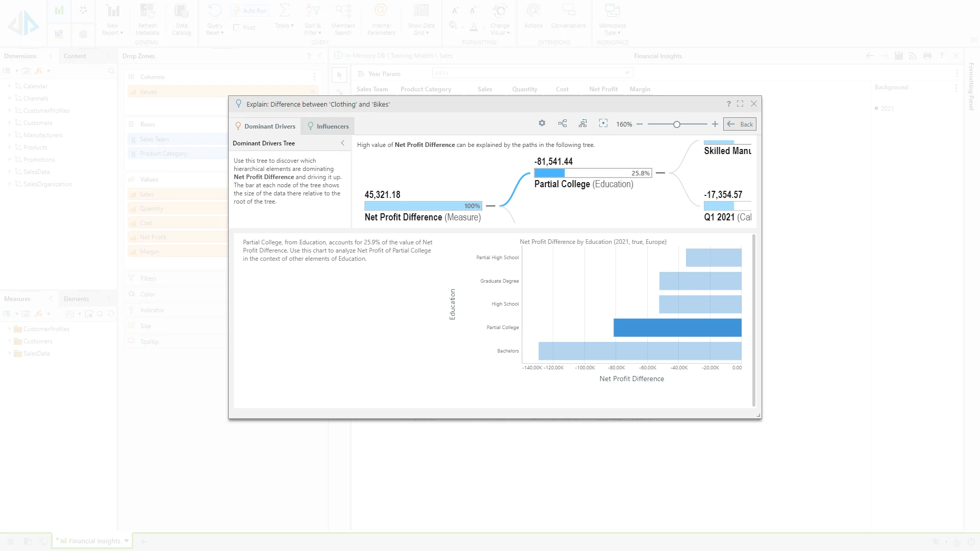The image size is (980, 551).
Task: Collapse the Dominant Drivers Tree side panel
Action: (x=343, y=143)
